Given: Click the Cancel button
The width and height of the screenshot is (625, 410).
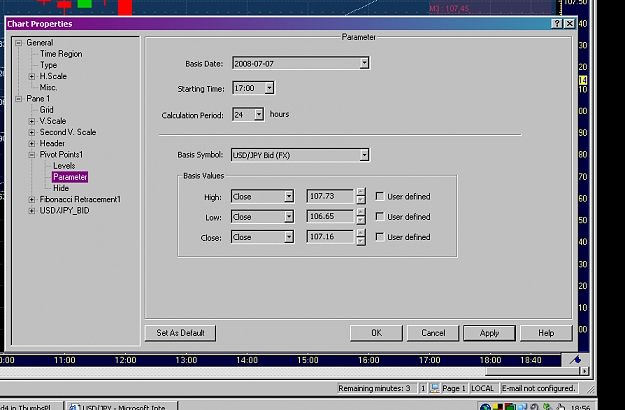Looking at the screenshot, I should [x=433, y=333].
